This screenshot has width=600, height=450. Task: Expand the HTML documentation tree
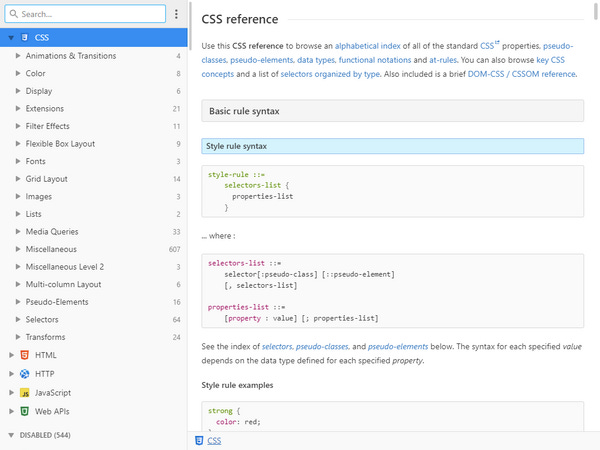pyautogui.click(x=10, y=355)
